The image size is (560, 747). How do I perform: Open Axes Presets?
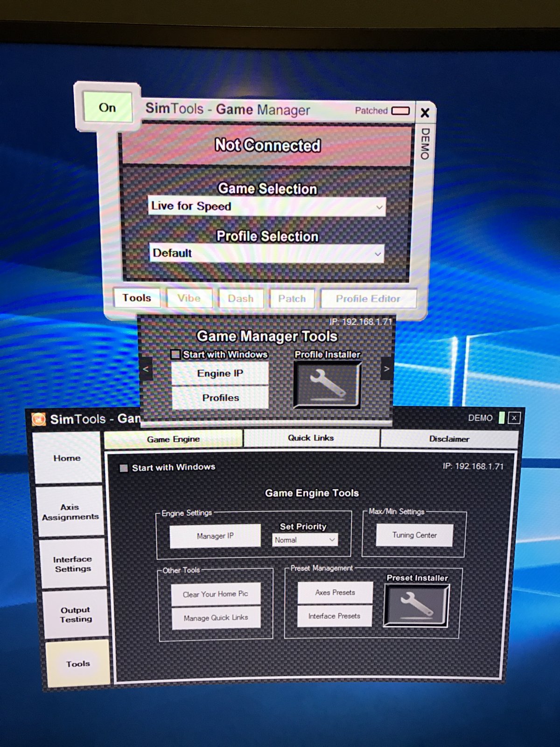(335, 592)
